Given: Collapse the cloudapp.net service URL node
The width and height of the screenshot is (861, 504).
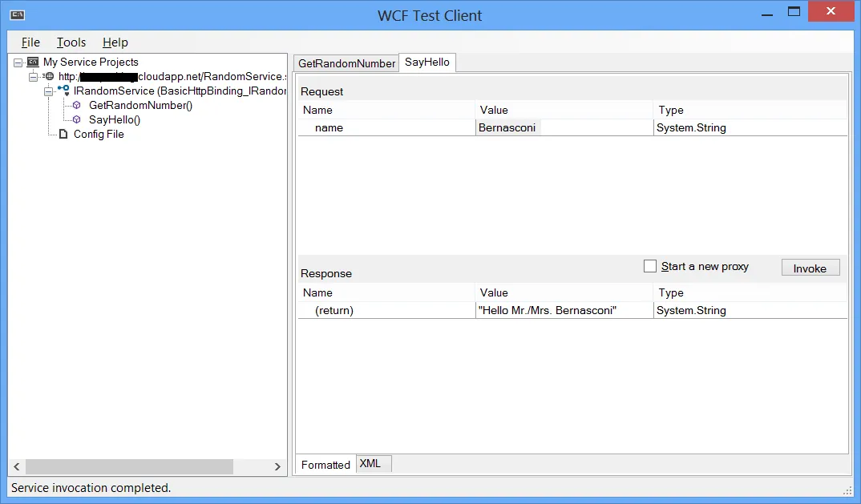Looking at the screenshot, I should pyautogui.click(x=34, y=77).
